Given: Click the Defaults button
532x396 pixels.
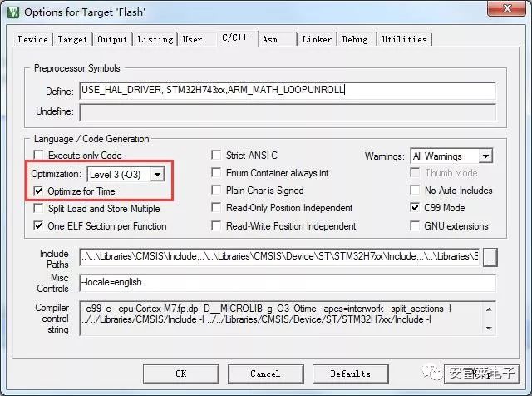Looking at the screenshot, I should [x=350, y=374].
